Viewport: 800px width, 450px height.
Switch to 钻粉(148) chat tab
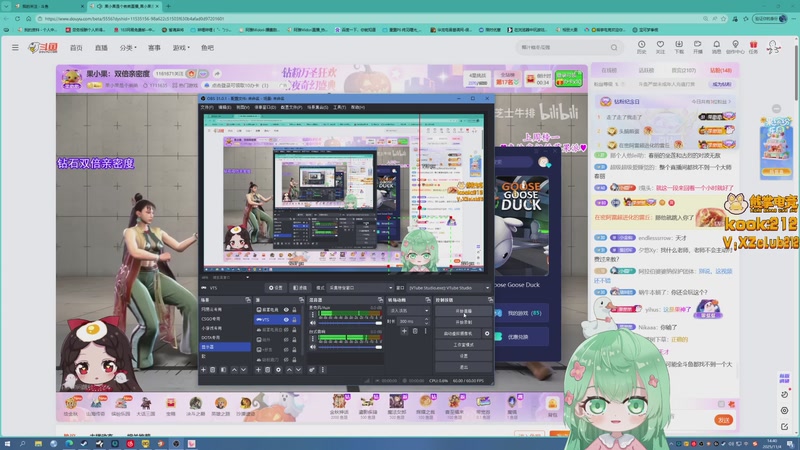[x=721, y=70]
